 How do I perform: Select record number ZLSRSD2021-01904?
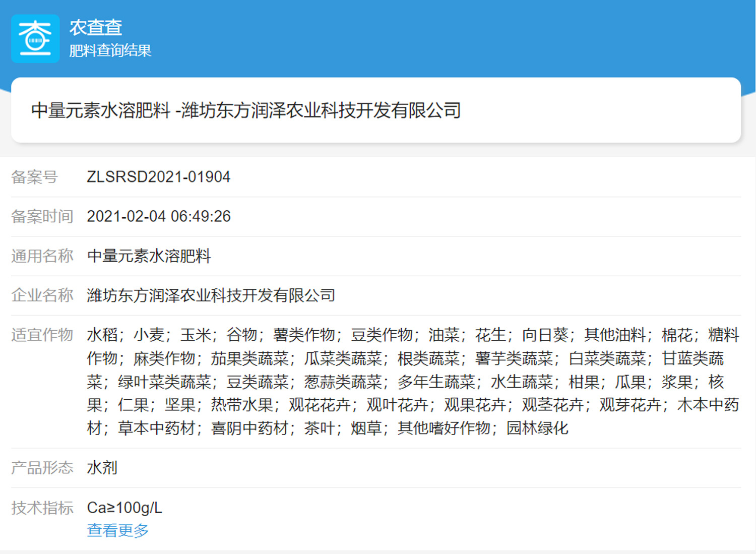click(158, 177)
